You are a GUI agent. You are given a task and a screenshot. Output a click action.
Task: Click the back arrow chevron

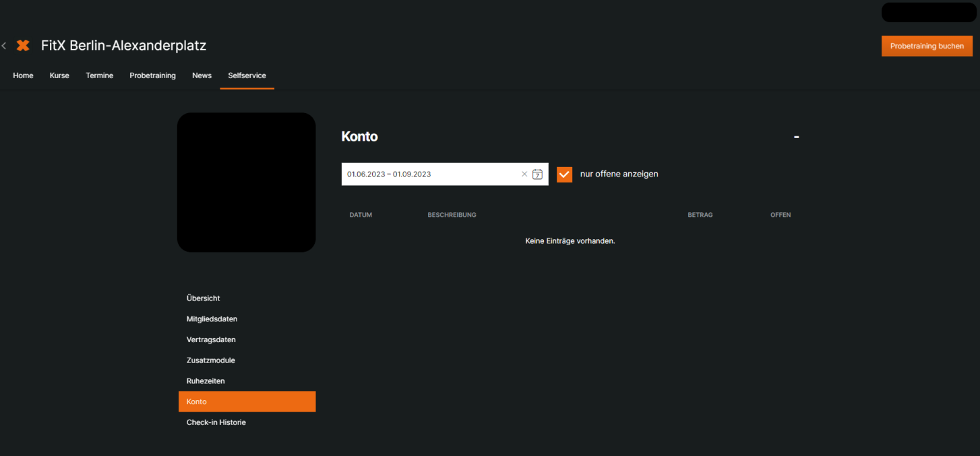click(x=4, y=46)
